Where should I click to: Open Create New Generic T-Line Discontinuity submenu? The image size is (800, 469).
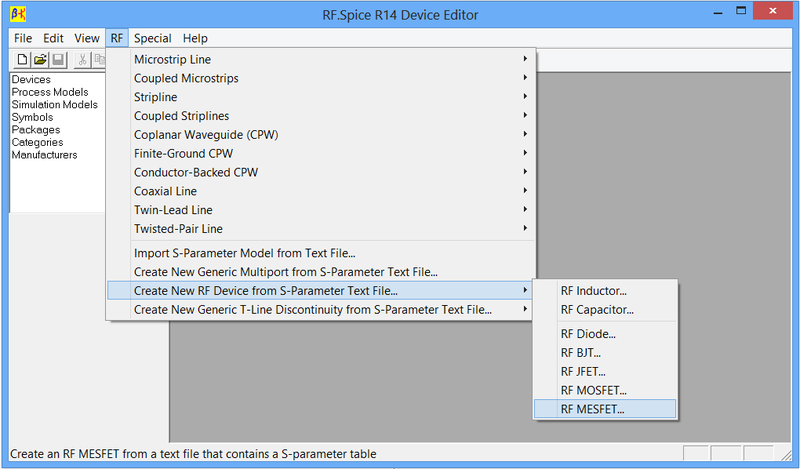(x=321, y=310)
